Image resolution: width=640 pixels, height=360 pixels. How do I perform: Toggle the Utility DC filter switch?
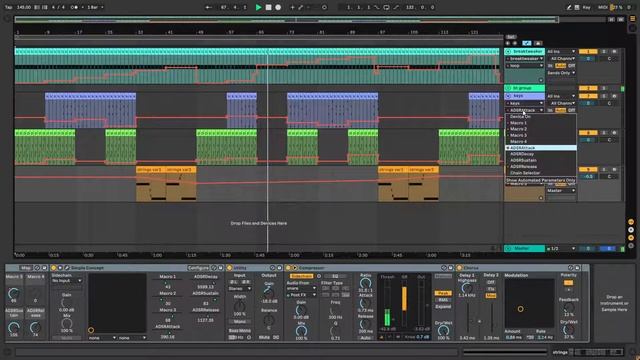tap(276, 338)
